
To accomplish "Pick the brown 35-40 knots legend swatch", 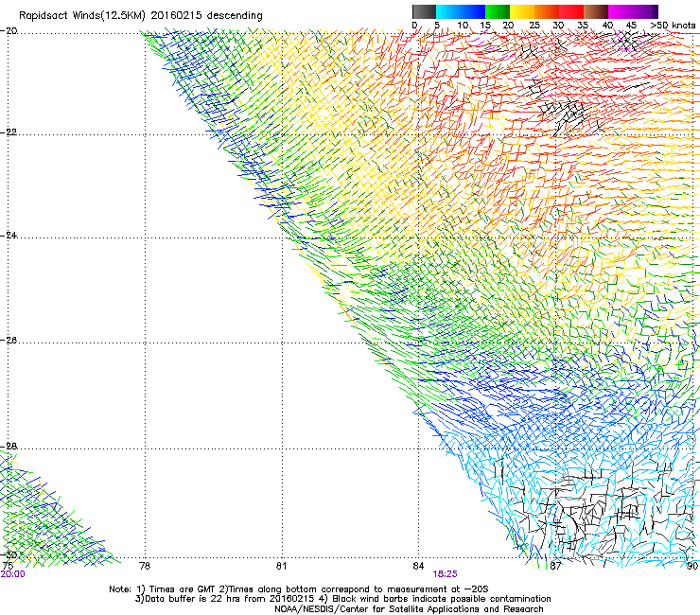I will click(596, 11).
